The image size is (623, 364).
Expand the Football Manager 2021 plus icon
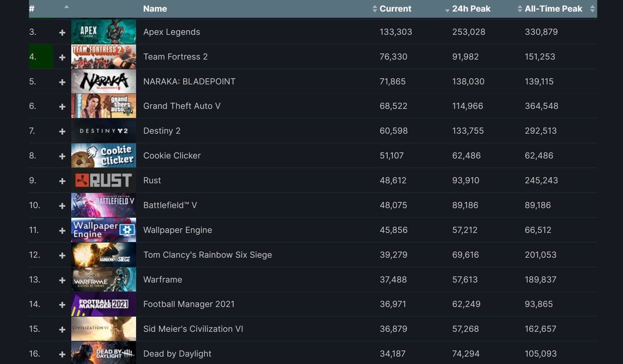point(62,305)
